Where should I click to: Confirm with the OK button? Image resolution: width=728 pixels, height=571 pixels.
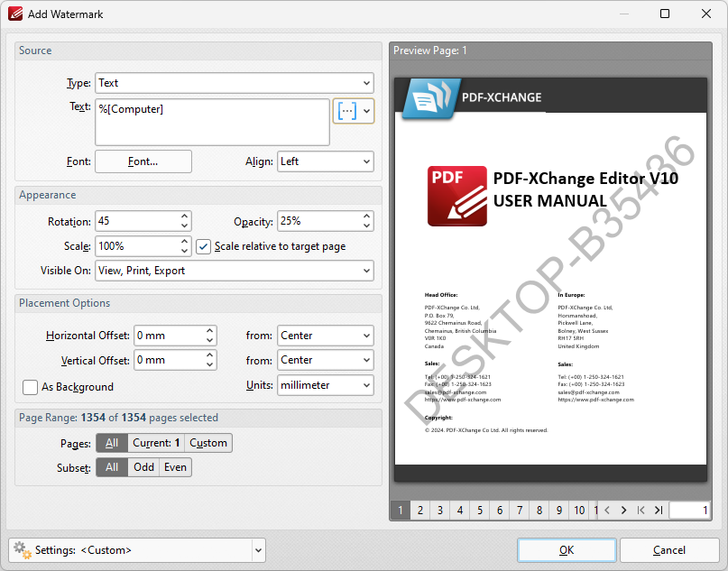click(567, 550)
